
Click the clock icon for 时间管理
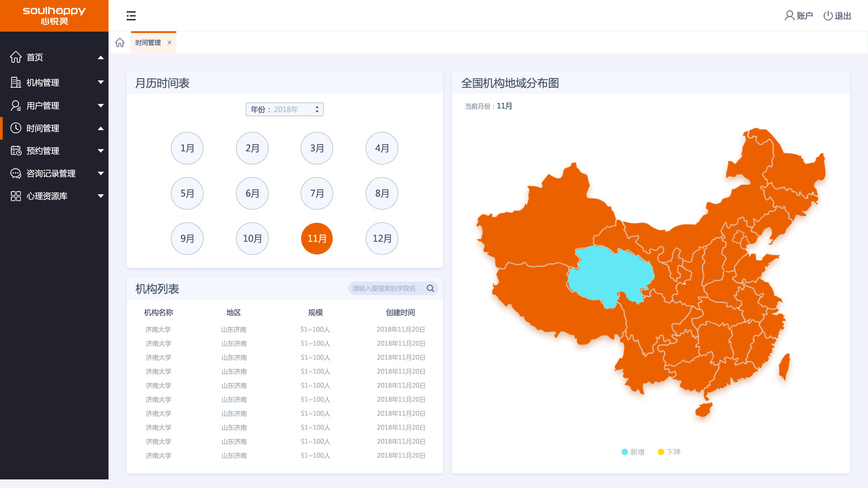tap(16, 128)
